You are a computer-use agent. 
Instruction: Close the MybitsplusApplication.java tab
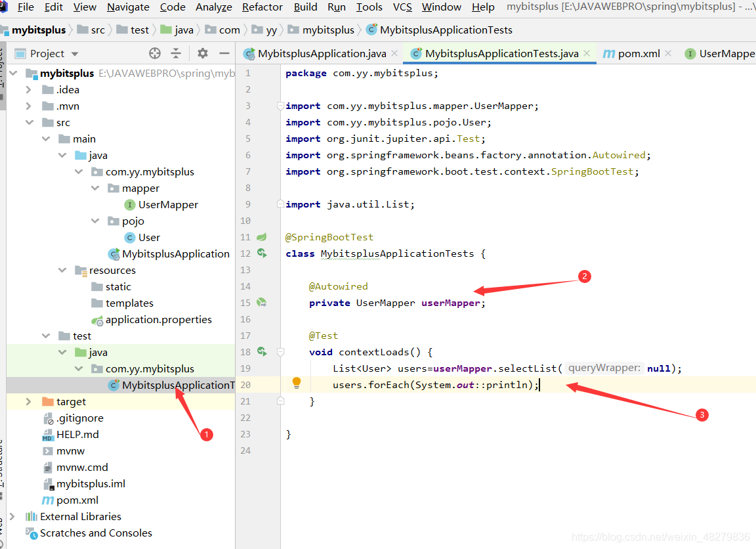pos(394,53)
